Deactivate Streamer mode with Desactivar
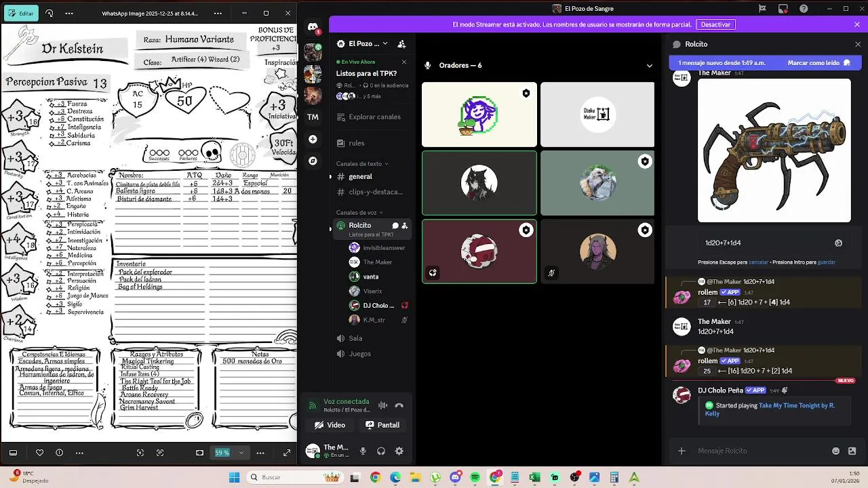The height and width of the screenshot is (488, 868). pyautogui.click(x=715, y=24)
